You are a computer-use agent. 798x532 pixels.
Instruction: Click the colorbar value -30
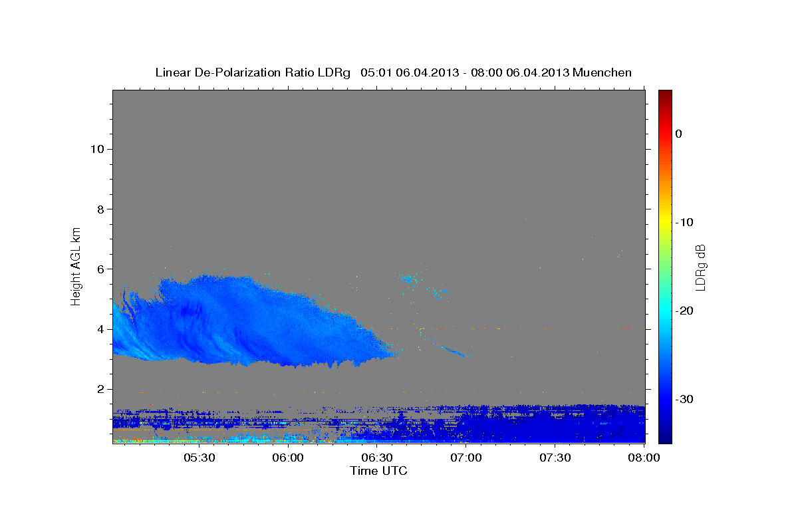coord(685,399)
